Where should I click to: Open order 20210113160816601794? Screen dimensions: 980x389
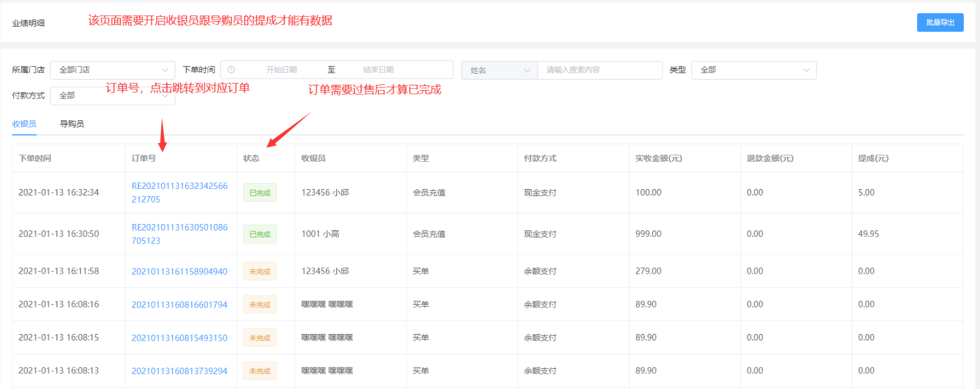pyautogui.click(x=179, y=304)
